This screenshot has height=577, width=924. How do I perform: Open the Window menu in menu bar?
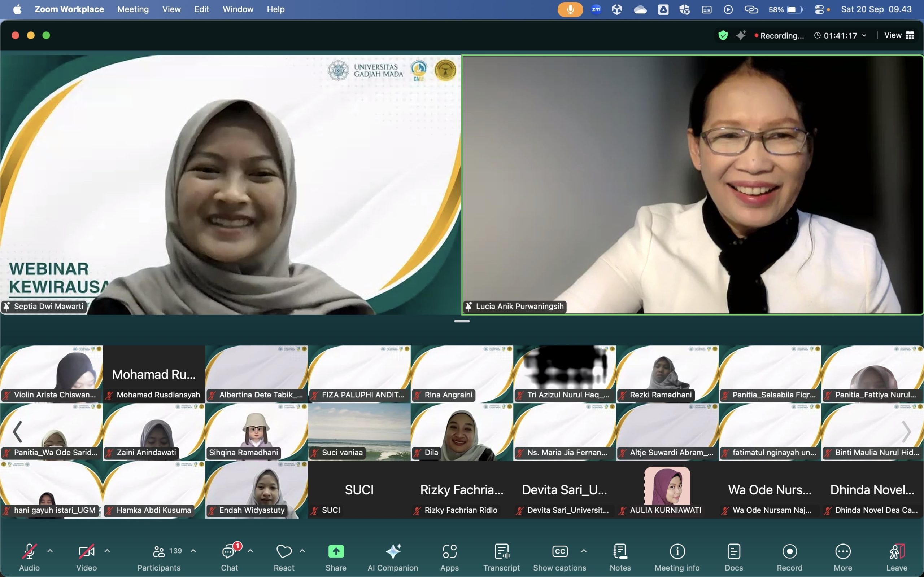[x=238, y=9]
